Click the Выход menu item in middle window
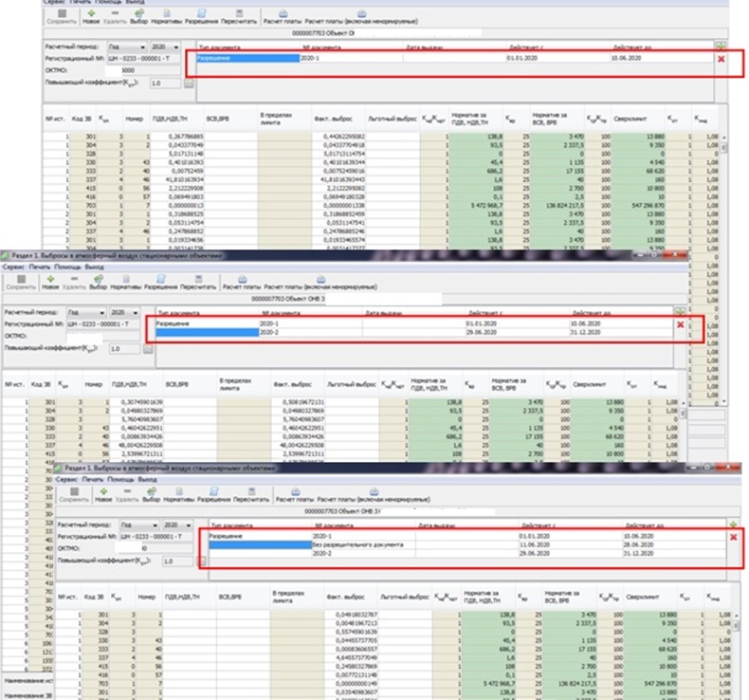The height and width of the screenshot is (700, 749). [x=95, y=267]
